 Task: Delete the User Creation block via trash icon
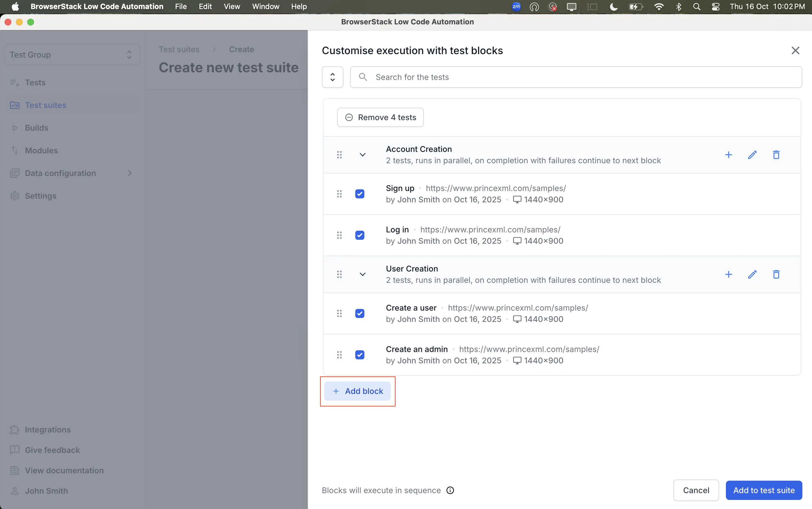(x=777, y=274)
